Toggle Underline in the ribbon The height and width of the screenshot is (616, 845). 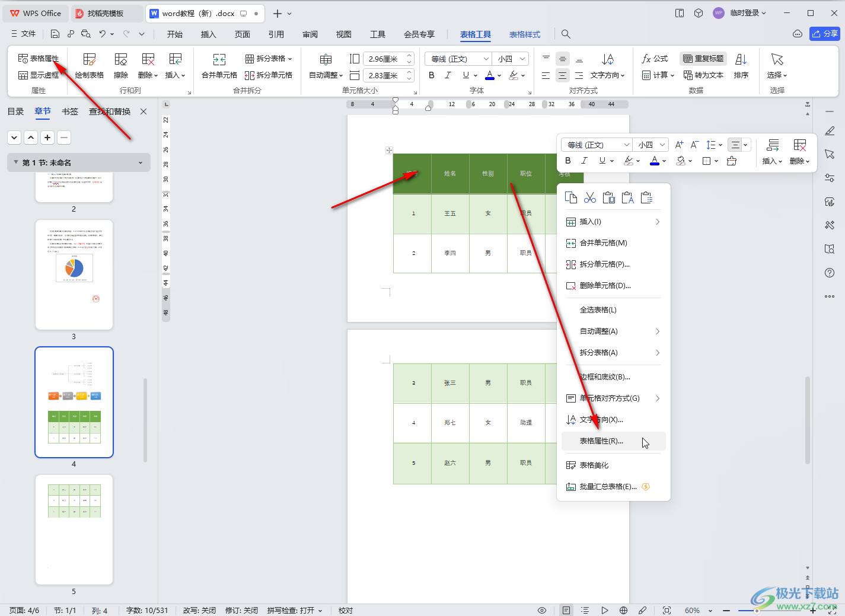[466, 75]
